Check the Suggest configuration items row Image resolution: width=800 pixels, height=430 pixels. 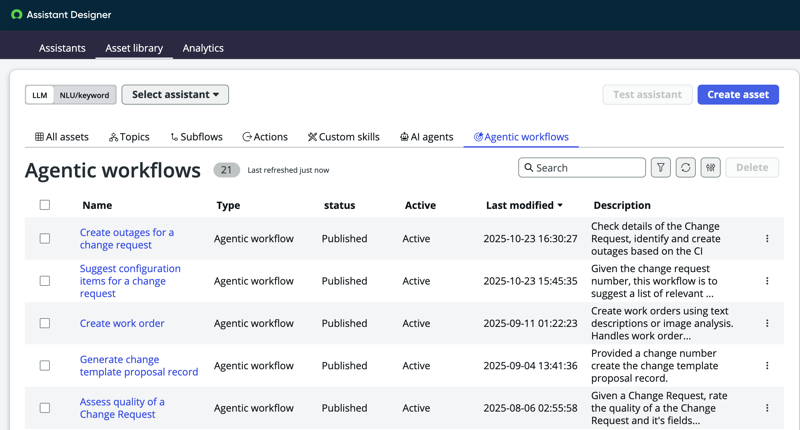coord(45,281)
